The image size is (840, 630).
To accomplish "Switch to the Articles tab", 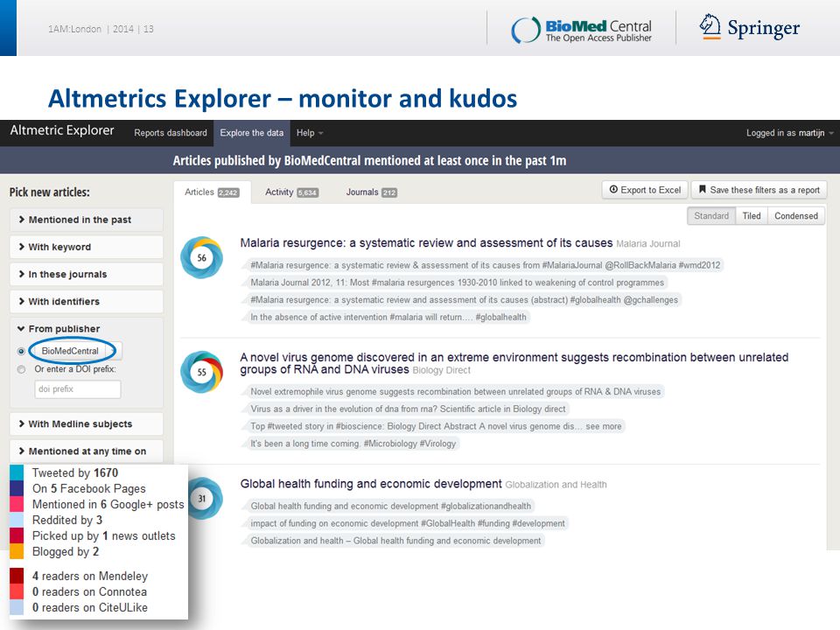I will coord(212,192).
